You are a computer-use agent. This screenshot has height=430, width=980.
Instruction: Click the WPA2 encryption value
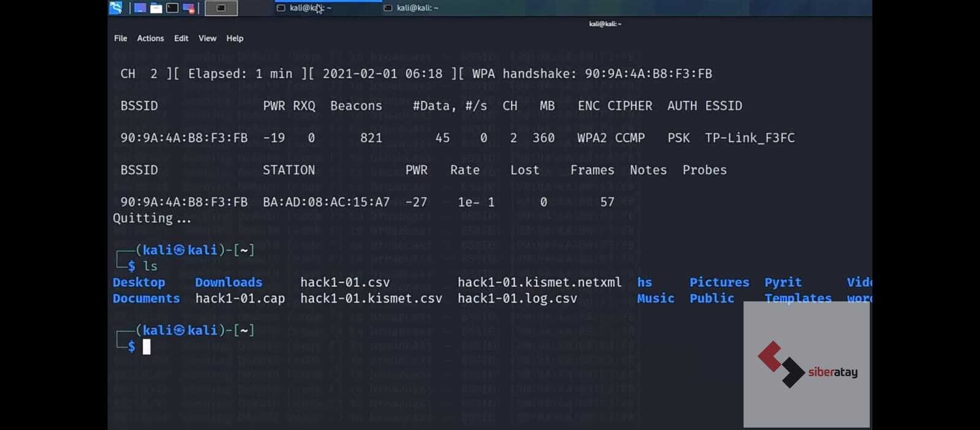click(x=592, y=138)
